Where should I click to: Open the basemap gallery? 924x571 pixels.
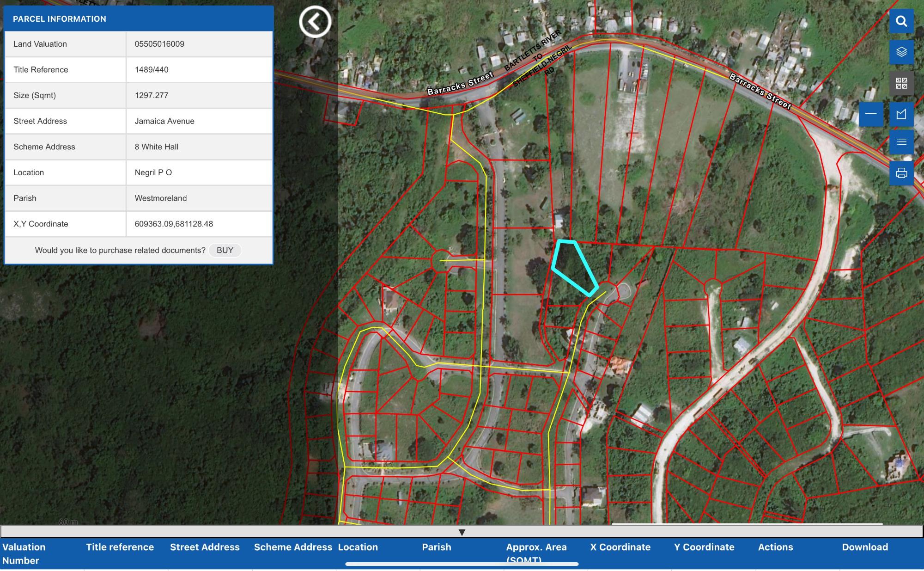[901, 83]
